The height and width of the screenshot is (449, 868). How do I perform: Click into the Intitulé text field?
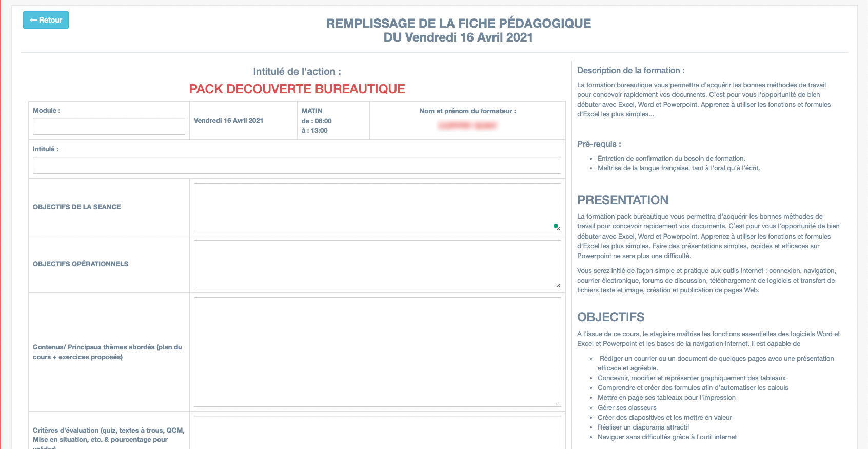(297, 165)
